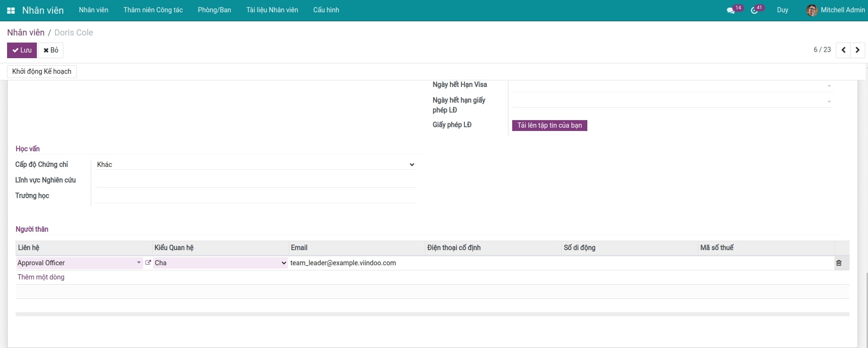Click the Trường học input field
868x348 pixels.
click(x=255, y=196)
